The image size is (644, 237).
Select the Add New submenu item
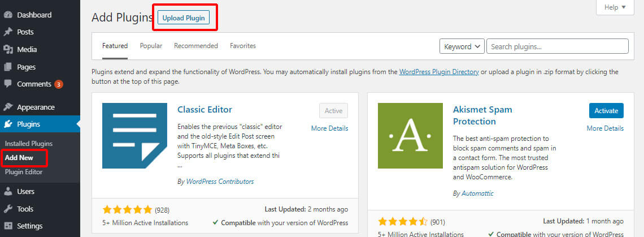pos(19,158)
